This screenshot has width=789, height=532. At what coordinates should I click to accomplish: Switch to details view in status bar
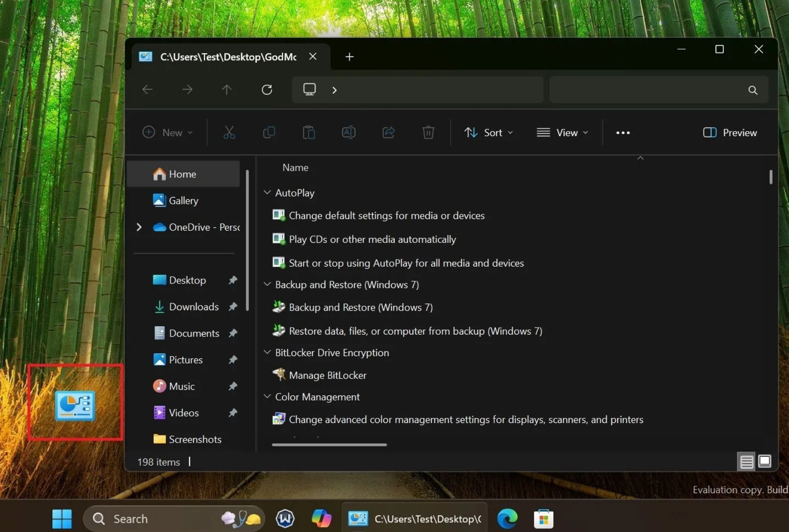746,462
